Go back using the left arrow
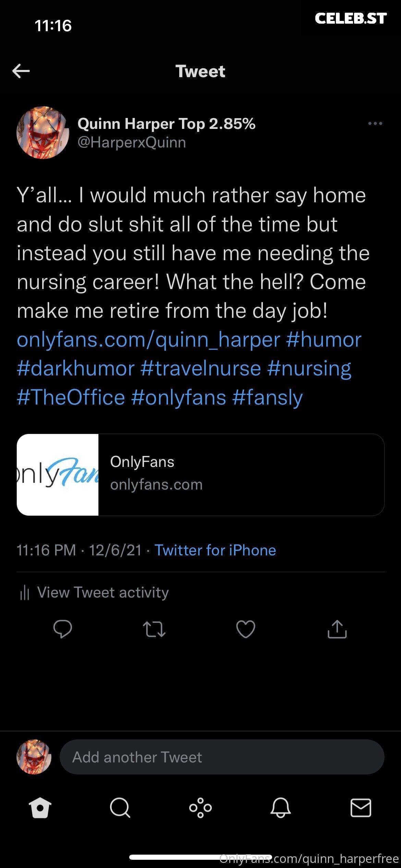Viewport: 401px width, 868px height. pos(21,71)
